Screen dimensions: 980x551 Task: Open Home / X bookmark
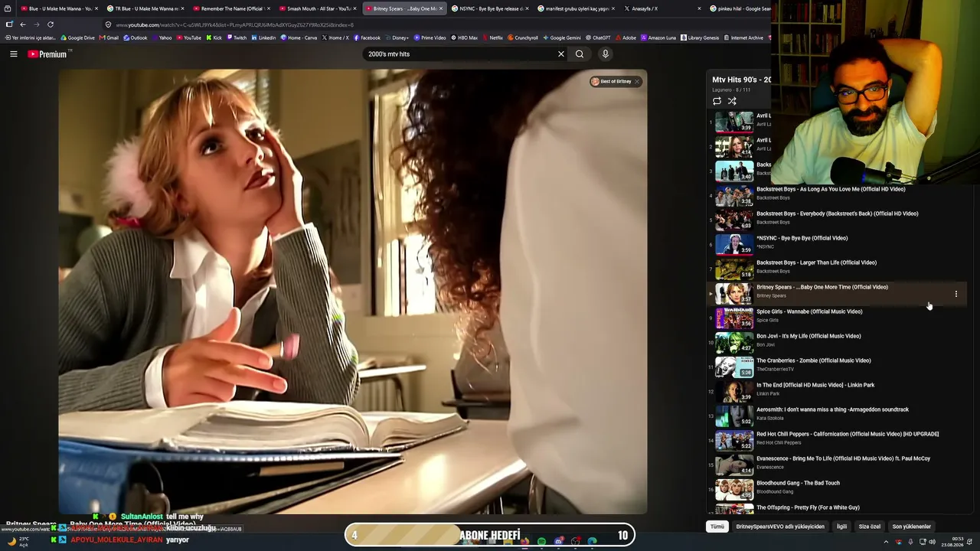click(x=335, y=37)
